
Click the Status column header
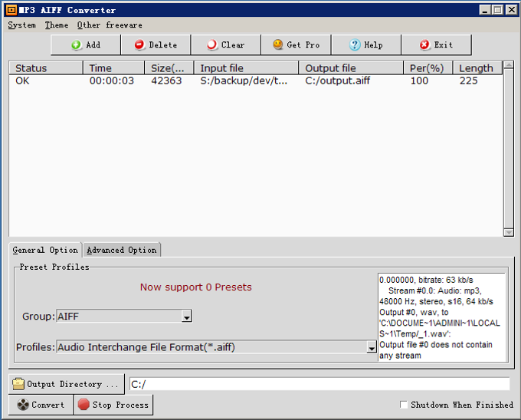(46, 67)
